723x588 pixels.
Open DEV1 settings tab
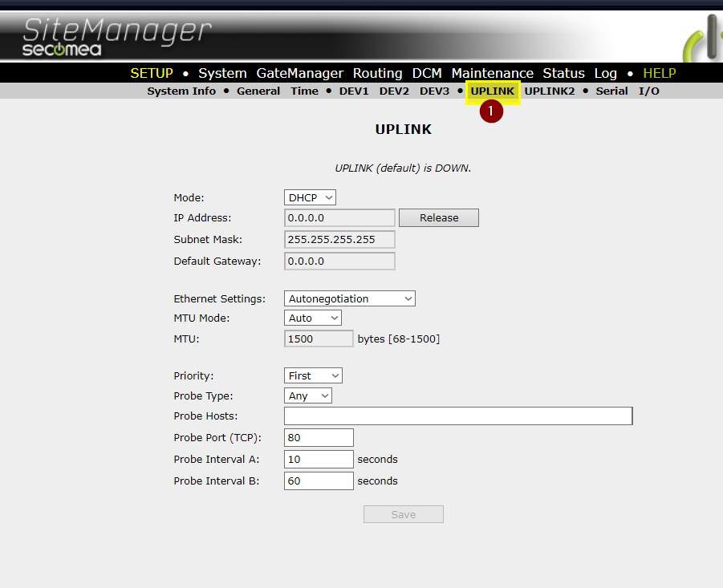pos(354,91)
